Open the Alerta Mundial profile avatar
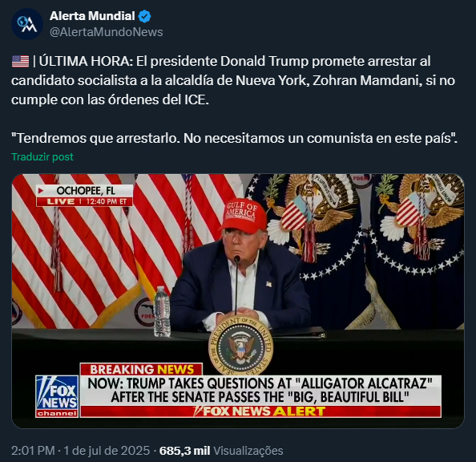Screen dimensions: 476x462 click(27, 24)
